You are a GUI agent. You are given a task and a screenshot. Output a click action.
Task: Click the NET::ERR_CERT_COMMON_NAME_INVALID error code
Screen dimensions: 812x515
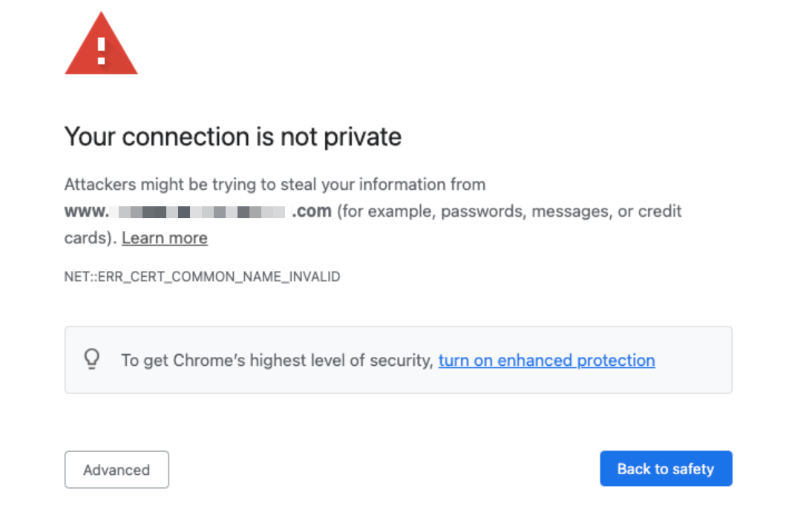[x=202, y=277]
